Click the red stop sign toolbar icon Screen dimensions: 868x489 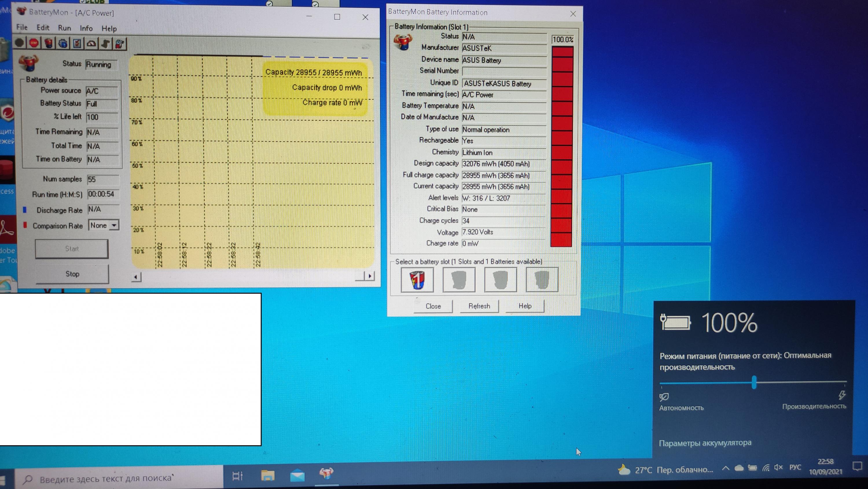(34, 43)
